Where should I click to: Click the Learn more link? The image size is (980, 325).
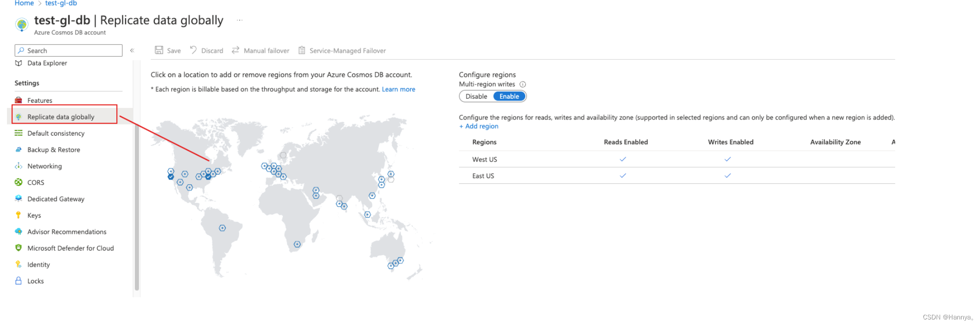tap(399, 89)
